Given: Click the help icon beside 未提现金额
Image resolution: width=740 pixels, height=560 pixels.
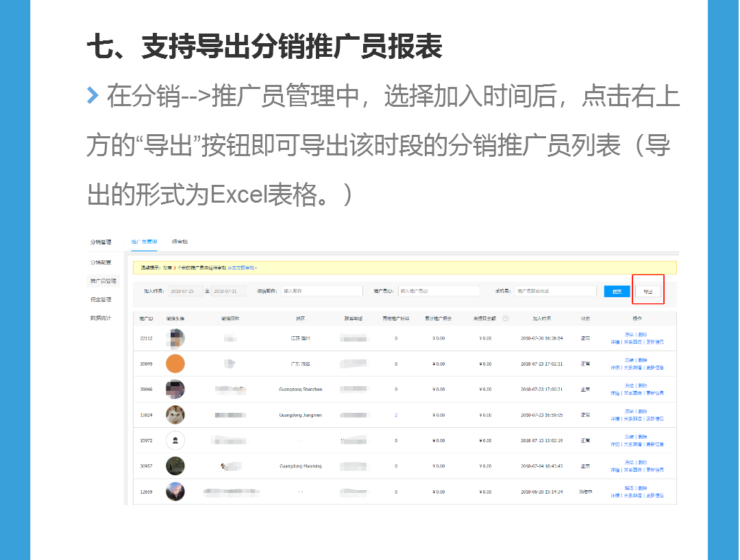Looking at the screenshot, I should pyautogui.click(x=506, y=318).
